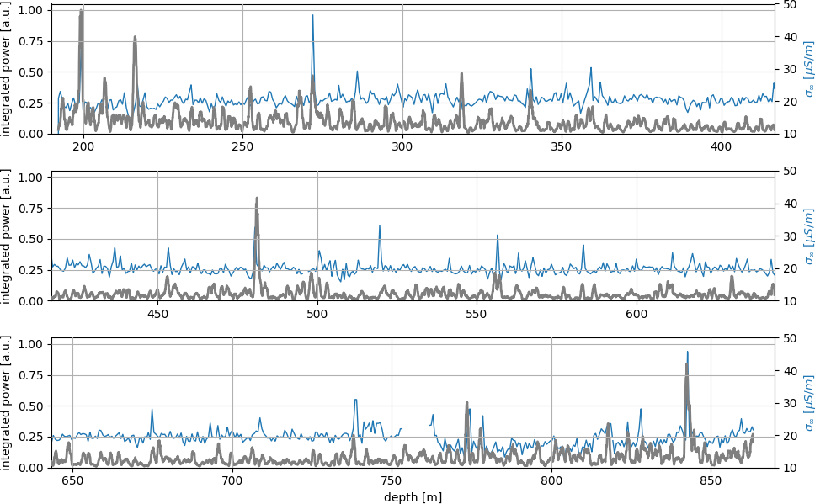Screen dimensions: 815x504
Task: Click the blue σ∞ [µS/m] label of top panel
Action: 808,70
